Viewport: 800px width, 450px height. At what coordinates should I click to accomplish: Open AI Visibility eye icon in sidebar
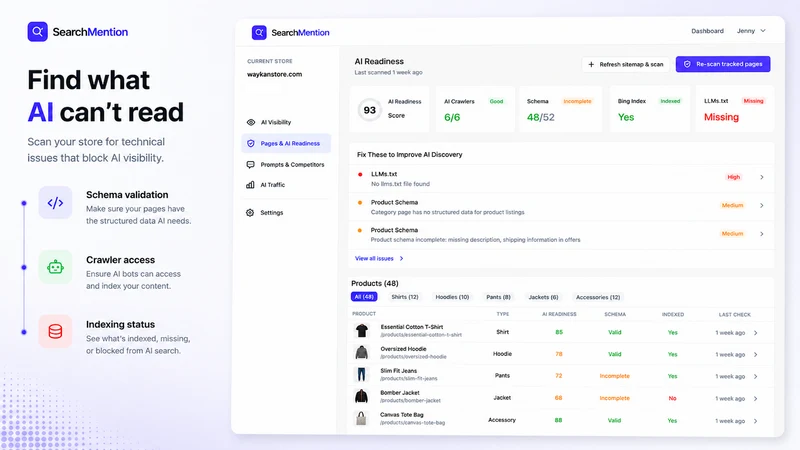(x=251, y=122)
